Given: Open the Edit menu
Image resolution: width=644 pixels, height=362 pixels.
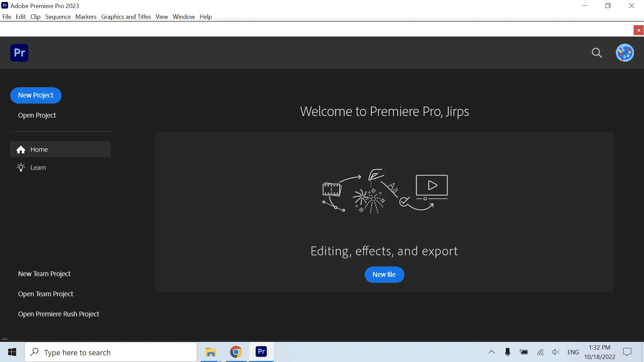Looking at the screenshot, I should pyautogui.click(x=21, y=17).
